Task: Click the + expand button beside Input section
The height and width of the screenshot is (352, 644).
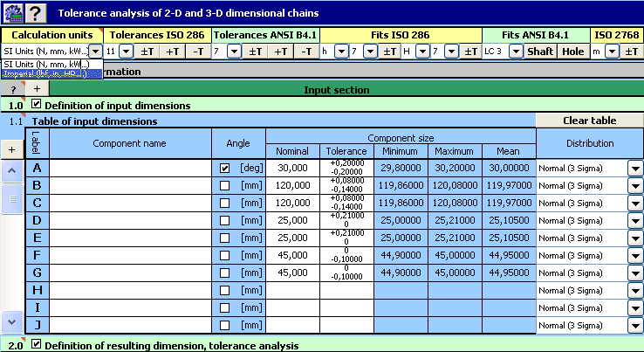Action: point(37,89)
